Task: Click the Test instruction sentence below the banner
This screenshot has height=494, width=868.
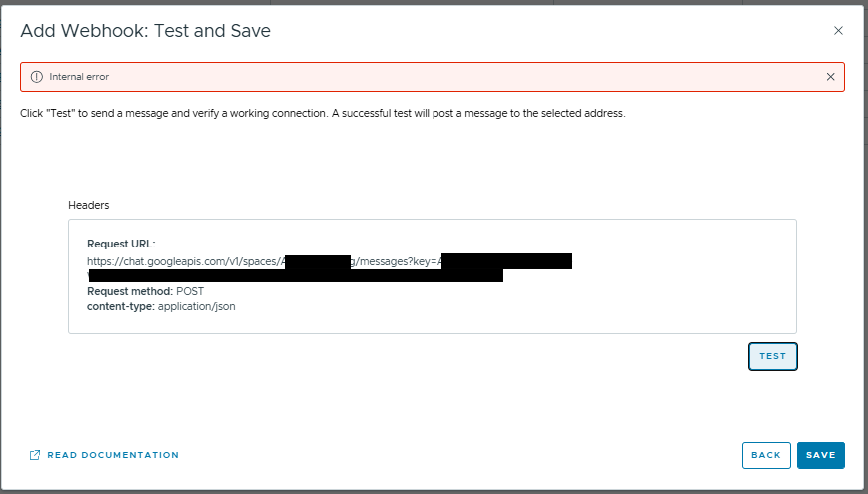Action: pyautogui.click(x=323, y=114)
